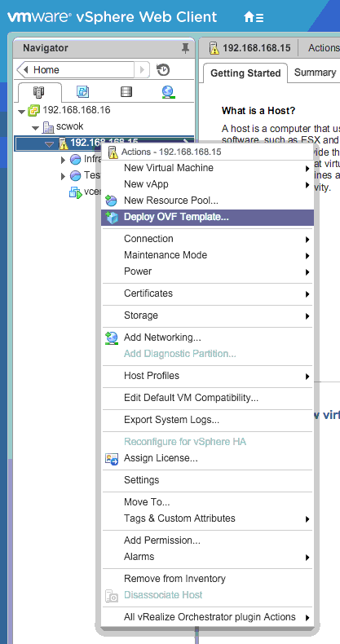
Task: Collapse the 192.168.168.16 vCenter tree node
Action: tap(22, 111)
